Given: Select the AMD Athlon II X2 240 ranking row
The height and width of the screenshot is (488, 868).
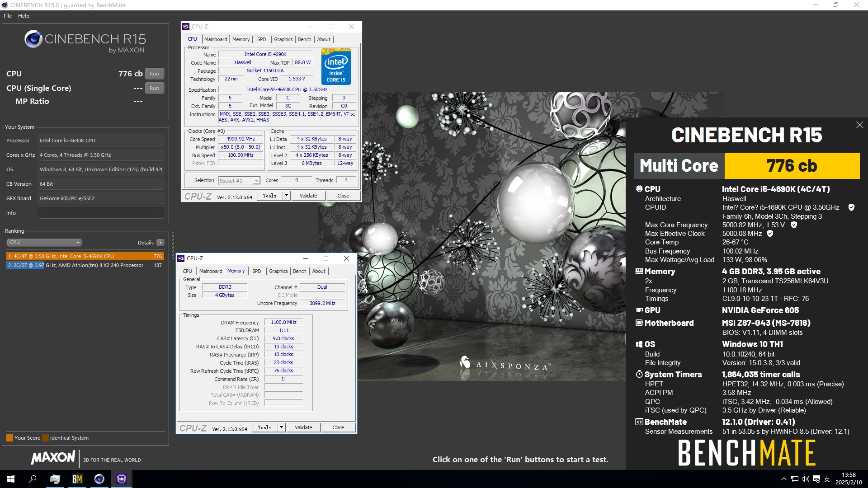Looking at the screenshot, I should point(85,265).
